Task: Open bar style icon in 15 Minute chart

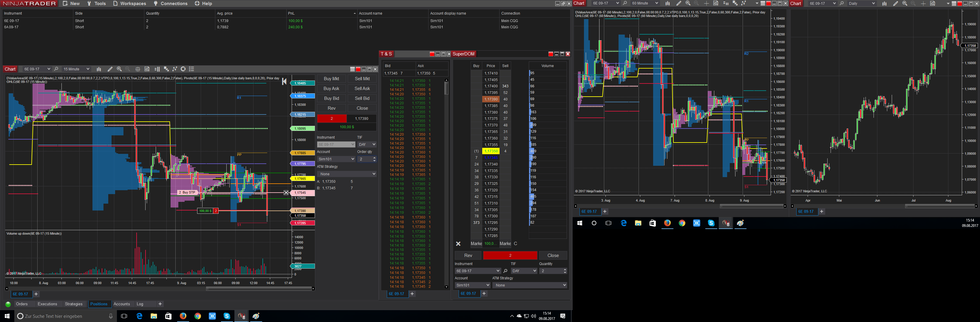Action: pos(99,69)
